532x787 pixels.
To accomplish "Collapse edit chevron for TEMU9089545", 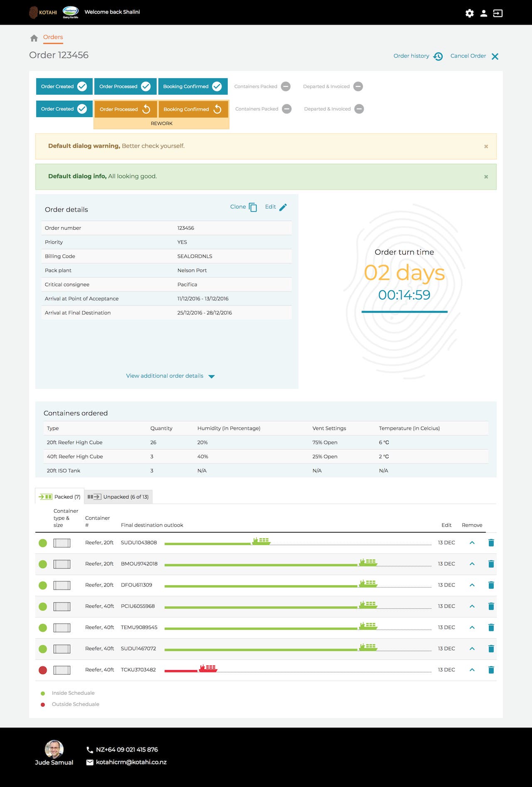I will (x=472, y=627).
